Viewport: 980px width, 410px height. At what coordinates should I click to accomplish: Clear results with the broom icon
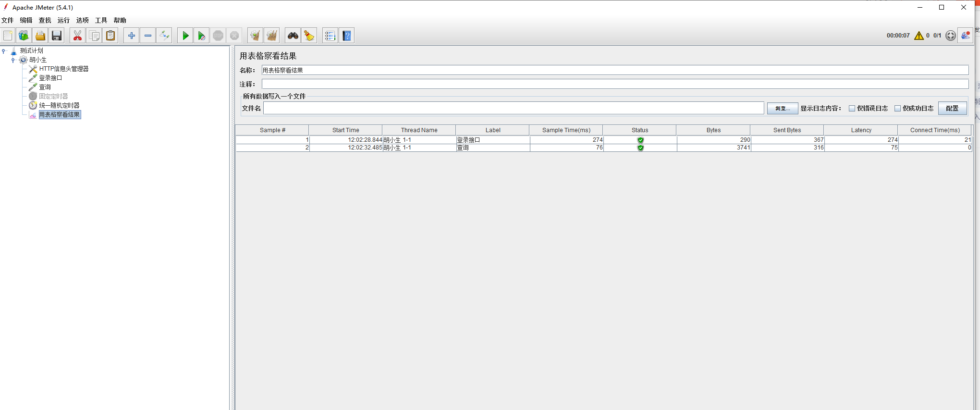coord(255,36)
